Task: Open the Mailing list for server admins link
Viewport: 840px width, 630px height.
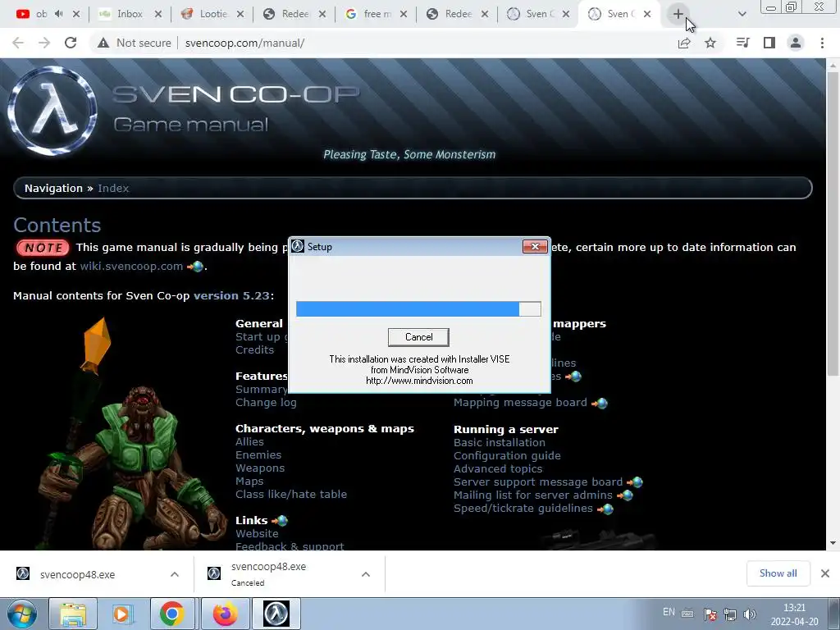Action: click(x=532, y=495)
